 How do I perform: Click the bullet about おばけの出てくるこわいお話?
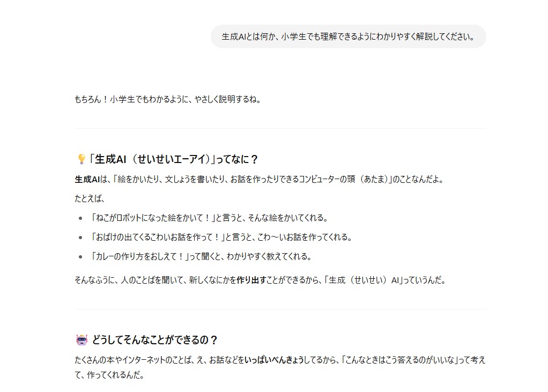(x=221, y=237)
